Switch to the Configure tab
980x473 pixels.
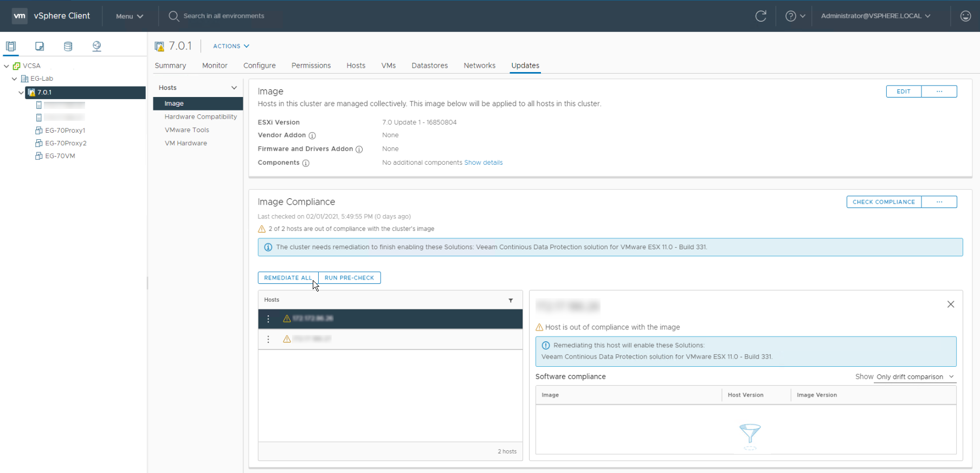259,66
